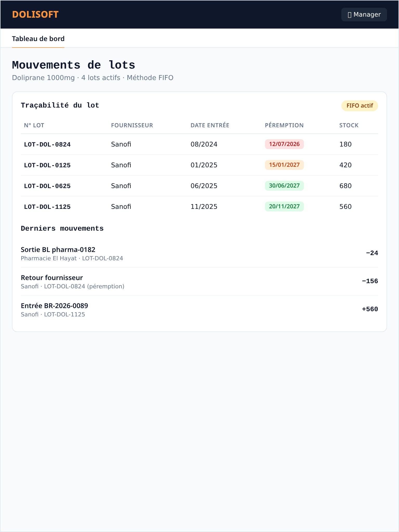Sort by Péremption column header
The width and height of the screenshot is (399, 532).
[x=284, y=125]
